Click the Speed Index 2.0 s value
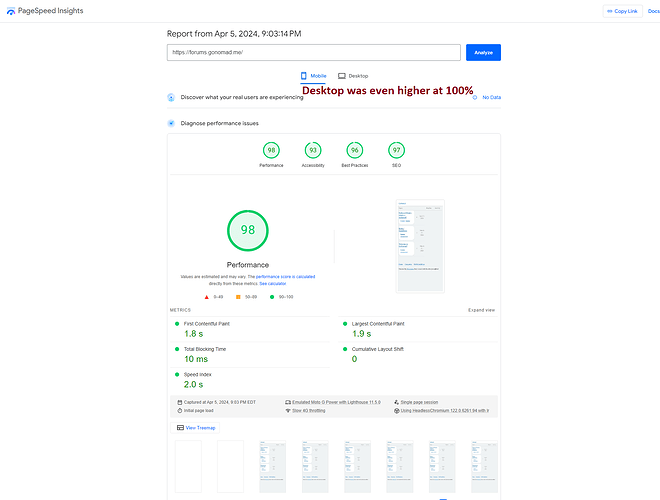 click(194, 384)
